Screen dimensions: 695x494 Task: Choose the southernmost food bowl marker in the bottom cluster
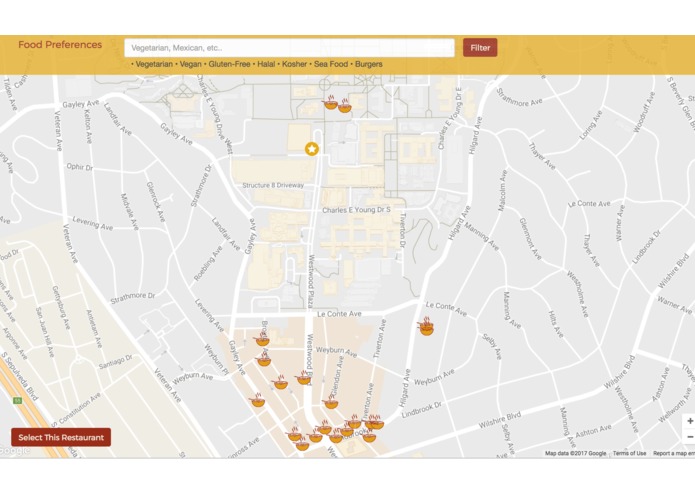302,443
